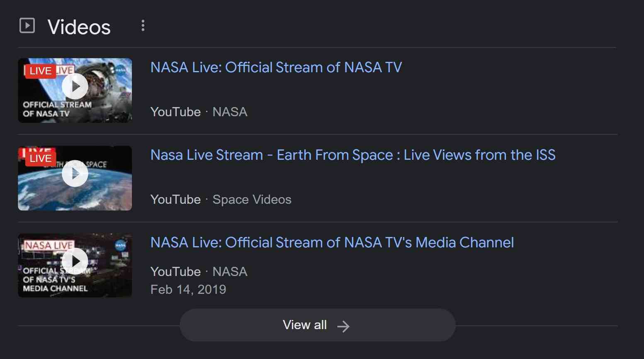Click the LIVE badge on the first video
Viewport: 644px width, 359px height.
(x=40, y=71)
